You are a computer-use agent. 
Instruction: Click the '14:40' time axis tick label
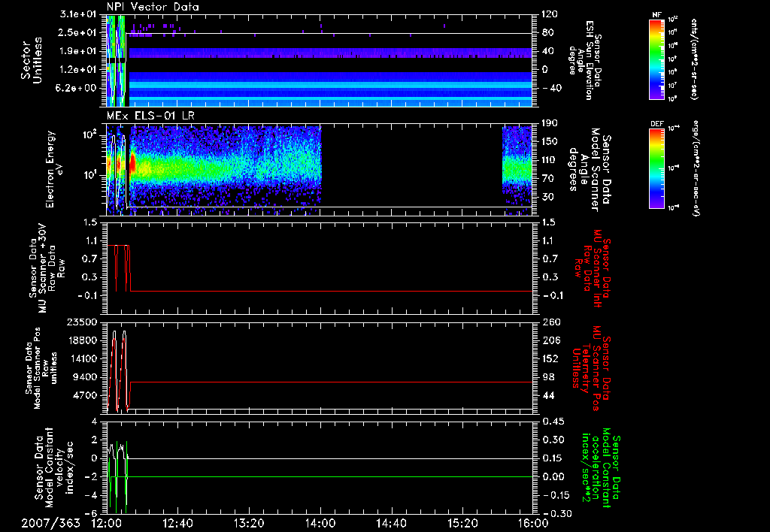[x=391, y=523]
